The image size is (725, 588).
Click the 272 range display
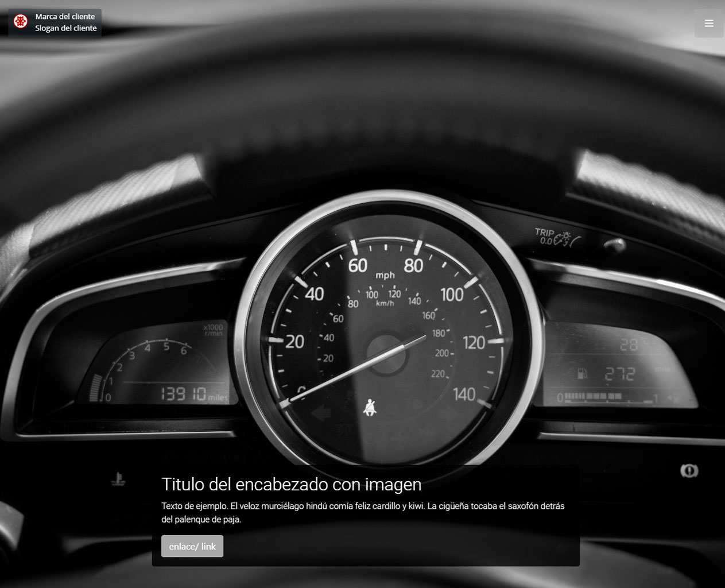[620, 374]
